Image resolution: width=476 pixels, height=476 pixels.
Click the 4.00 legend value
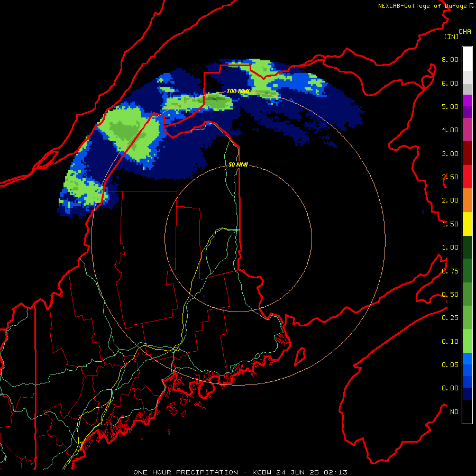pos(450,130)
